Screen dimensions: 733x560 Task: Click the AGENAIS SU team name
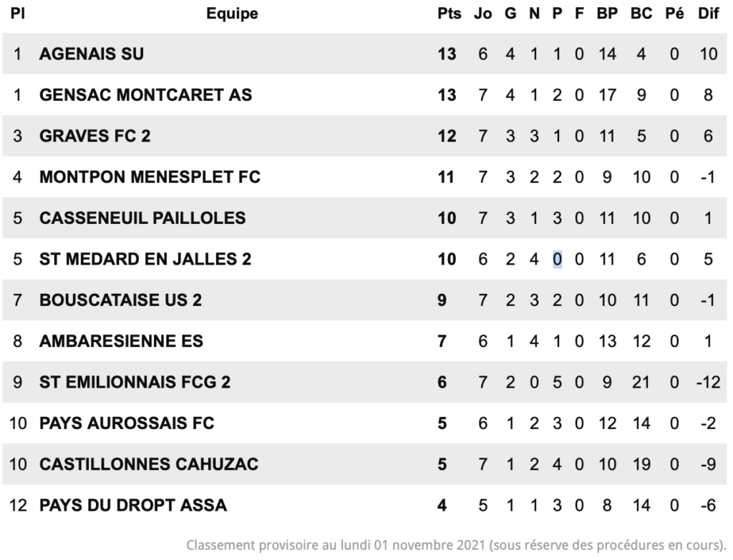tap(92, 54)
